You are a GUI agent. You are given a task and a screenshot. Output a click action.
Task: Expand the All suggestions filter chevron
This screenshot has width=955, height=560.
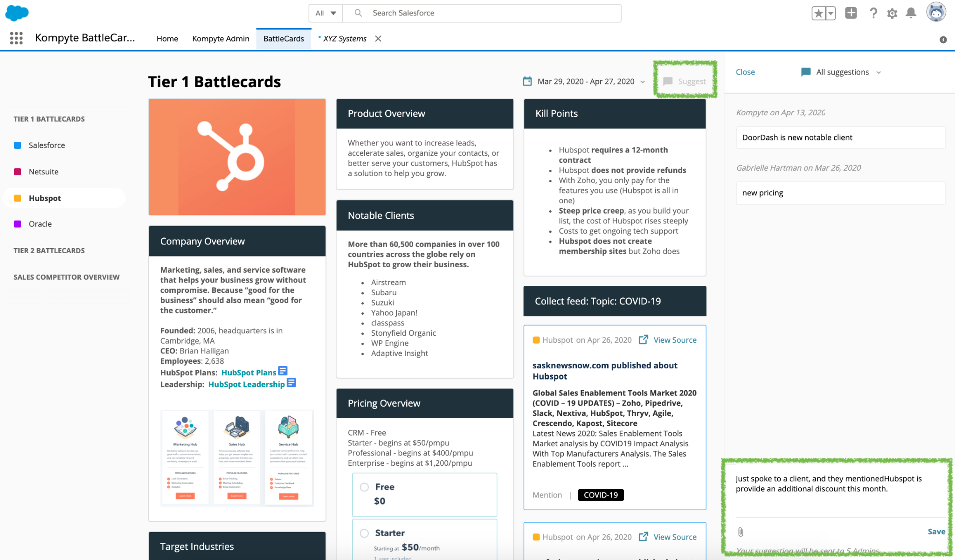pos(879,72)
